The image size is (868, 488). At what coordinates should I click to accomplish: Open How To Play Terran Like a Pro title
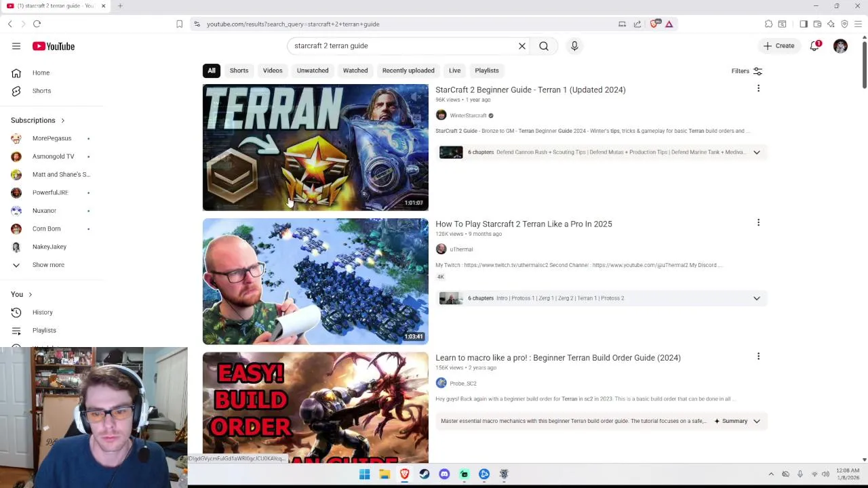524,224
